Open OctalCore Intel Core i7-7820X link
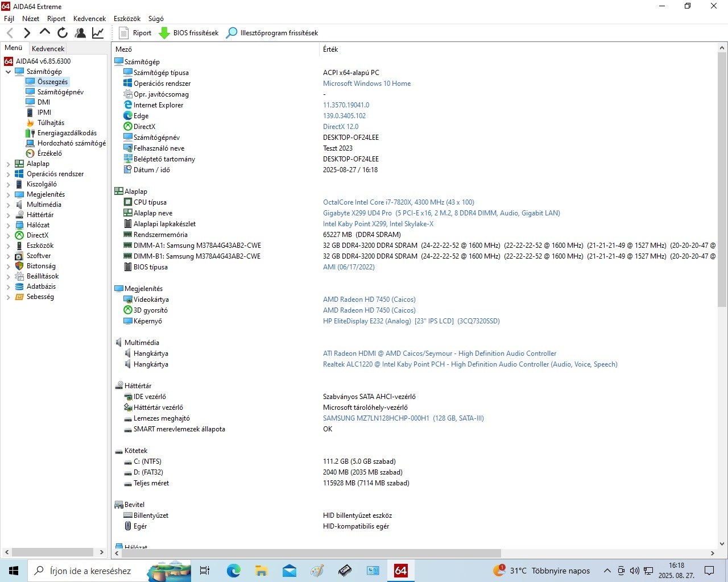728x582 pixels. tap(399, 202)
